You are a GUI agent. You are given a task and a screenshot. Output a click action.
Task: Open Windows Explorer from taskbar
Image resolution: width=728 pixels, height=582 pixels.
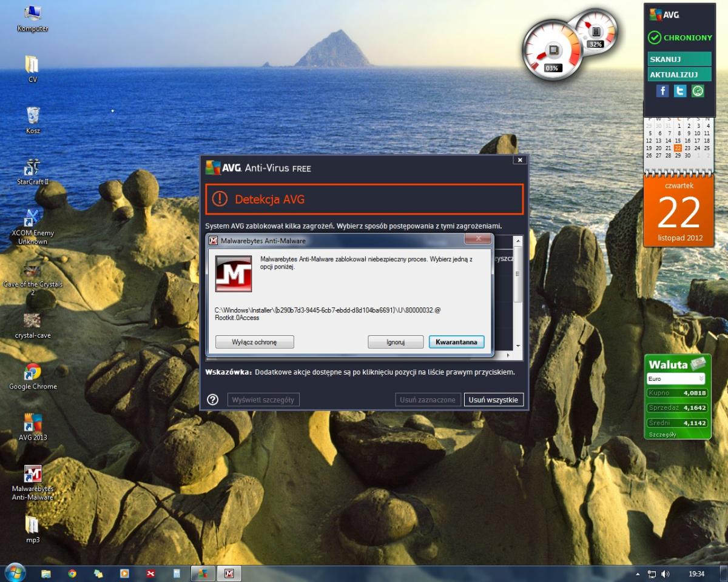tap(46, 573)
